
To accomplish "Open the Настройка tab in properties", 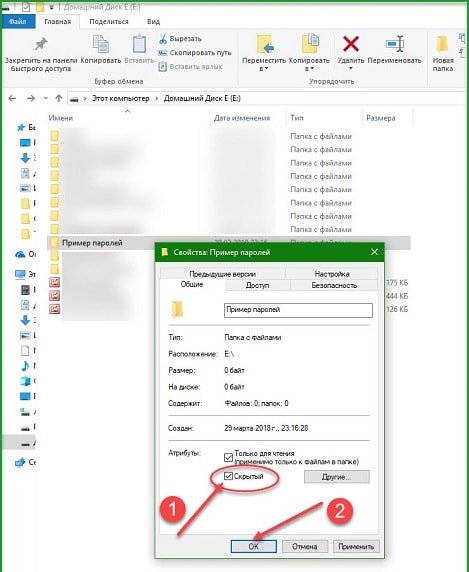I will pyautogui.click(x=332, y=274).
